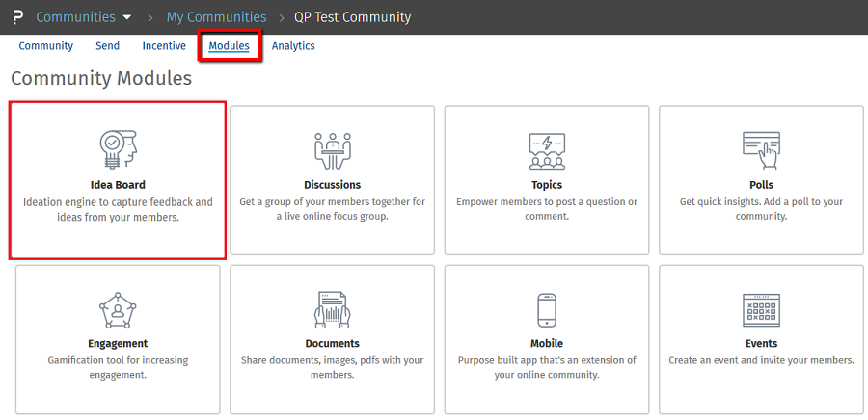Go to the Send tab

pyautogui.click(x=107, y=46)
